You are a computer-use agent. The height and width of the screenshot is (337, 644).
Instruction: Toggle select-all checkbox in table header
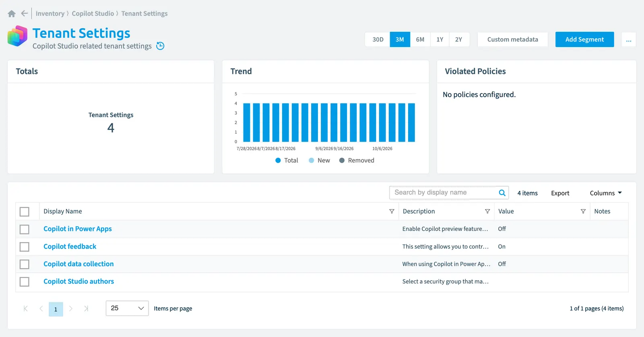point(25,212)
